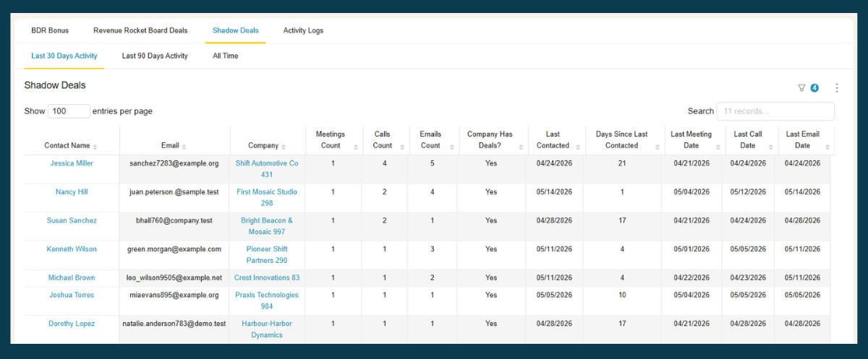Open Revenue Rocket Board Deals tab
This screenshot has height=359, width=868.
(140, 30)
